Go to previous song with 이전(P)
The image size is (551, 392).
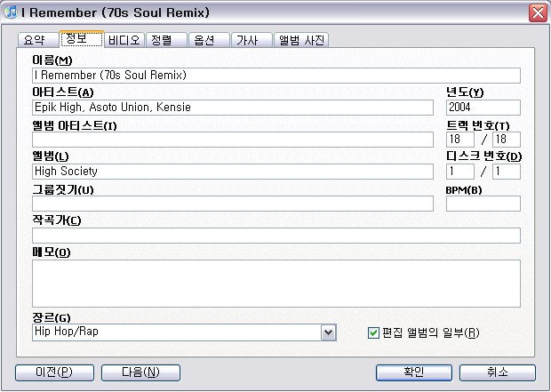click(54, 372)
